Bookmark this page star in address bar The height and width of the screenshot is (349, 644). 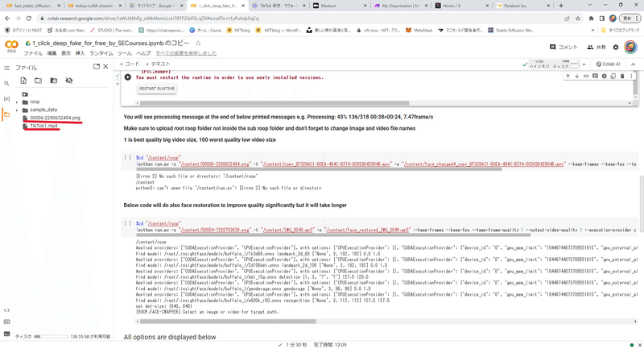point(578,18)
